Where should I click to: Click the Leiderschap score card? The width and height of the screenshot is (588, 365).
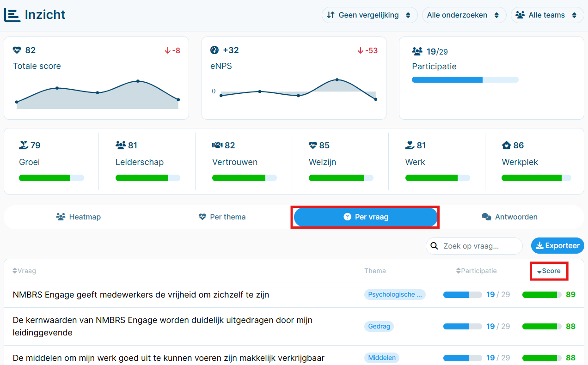147,161
